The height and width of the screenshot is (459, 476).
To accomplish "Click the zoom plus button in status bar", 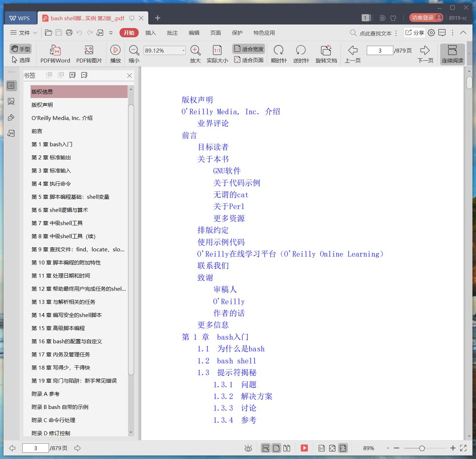I will 453,448.
